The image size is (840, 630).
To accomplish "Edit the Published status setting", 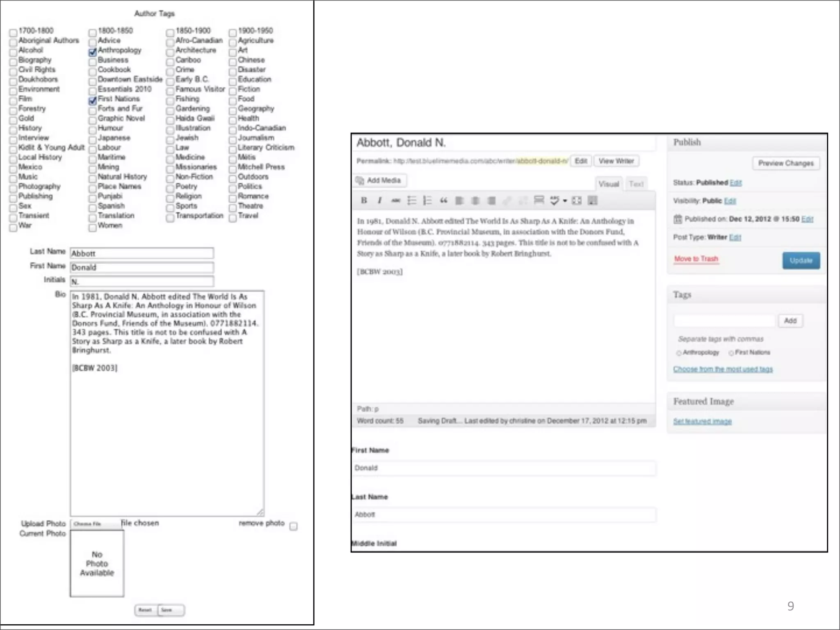I will coord(736,183).
